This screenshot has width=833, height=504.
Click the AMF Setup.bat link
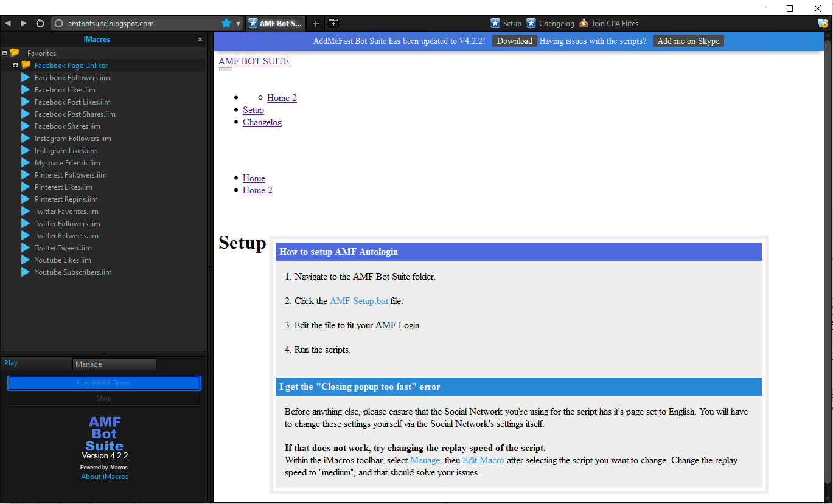(359, 301)
